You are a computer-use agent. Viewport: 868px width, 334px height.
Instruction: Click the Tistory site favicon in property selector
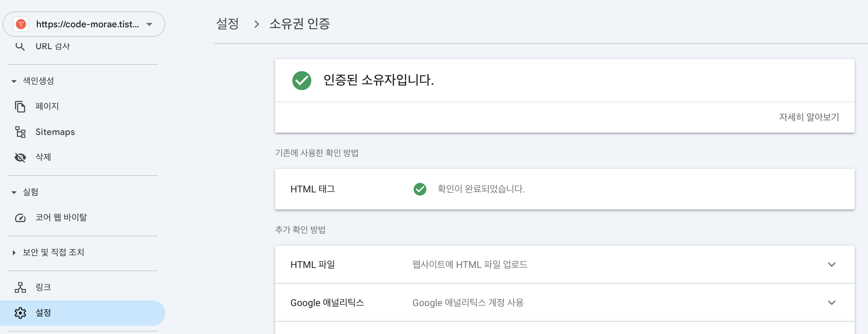tap(21, 24)
